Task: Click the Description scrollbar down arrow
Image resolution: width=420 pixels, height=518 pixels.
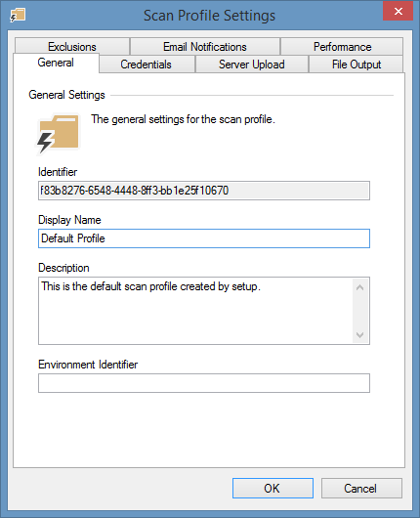Action: (359, 334)
